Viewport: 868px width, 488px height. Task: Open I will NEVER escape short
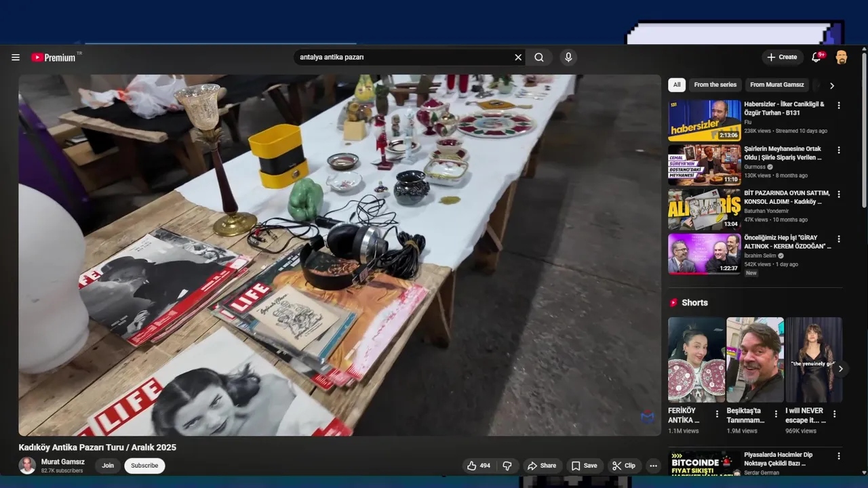[814, 360]
